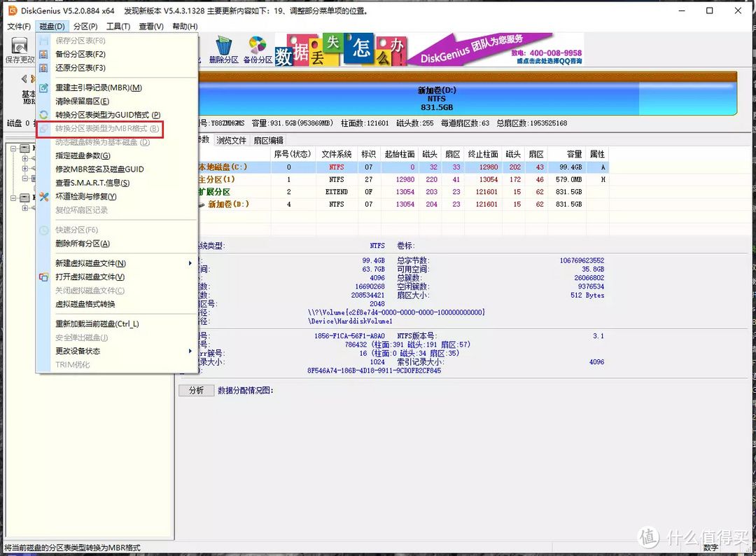Click the 点击此处选择QQ咨询 link in banner
Screen dimensions: 756x556
click(549, 61)
